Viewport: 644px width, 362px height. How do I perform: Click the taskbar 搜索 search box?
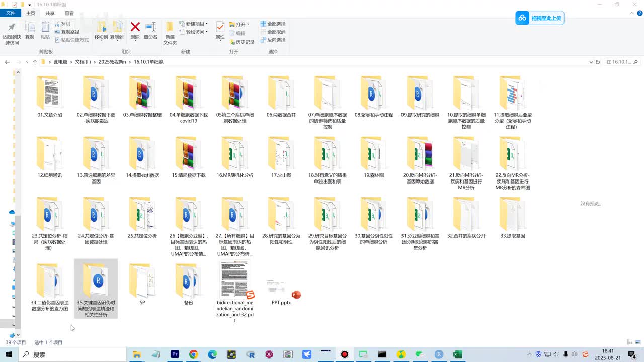click(73, 354)
